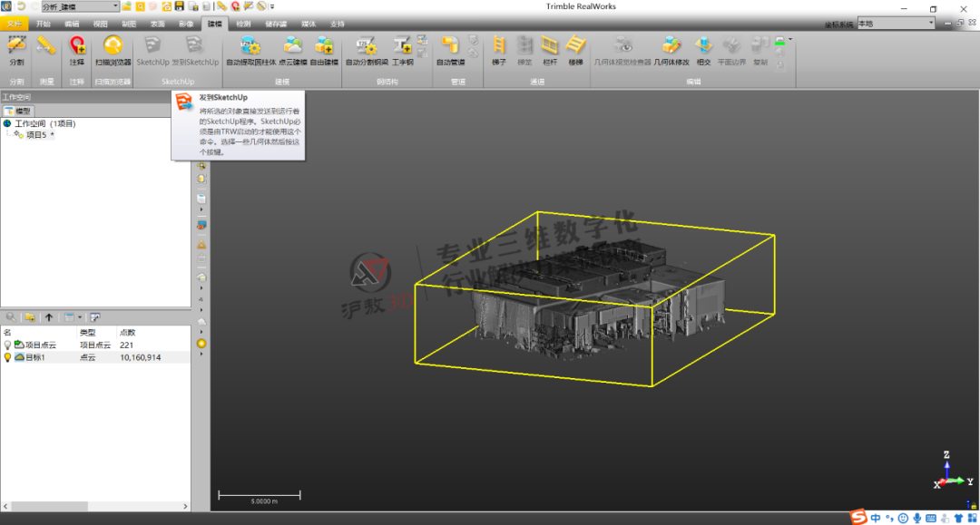Select 项目5 in the workspace tree
The height and width of the screenshot is (525, 980).
tap(36, 133)
